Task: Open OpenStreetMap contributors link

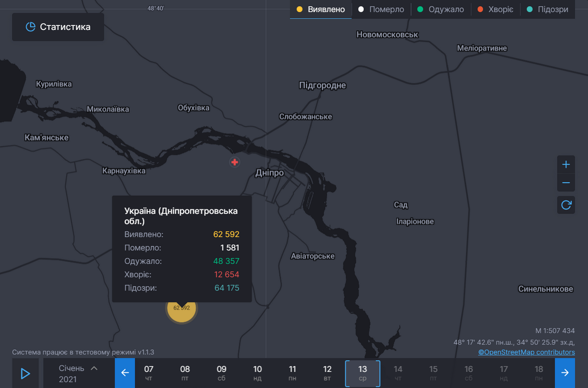Action: pos(527,352)
